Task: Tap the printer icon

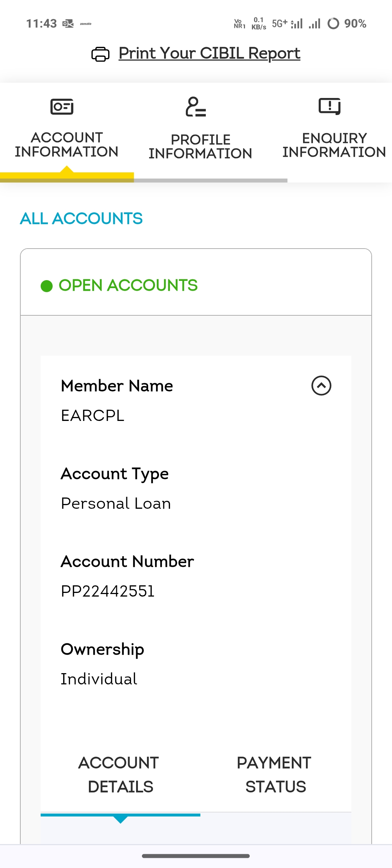Action: [x=100, y=54]
